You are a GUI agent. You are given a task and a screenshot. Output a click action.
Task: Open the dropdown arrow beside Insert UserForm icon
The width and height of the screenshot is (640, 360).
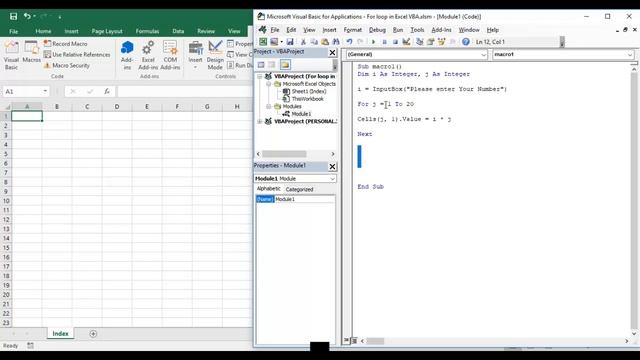point(281,42)
